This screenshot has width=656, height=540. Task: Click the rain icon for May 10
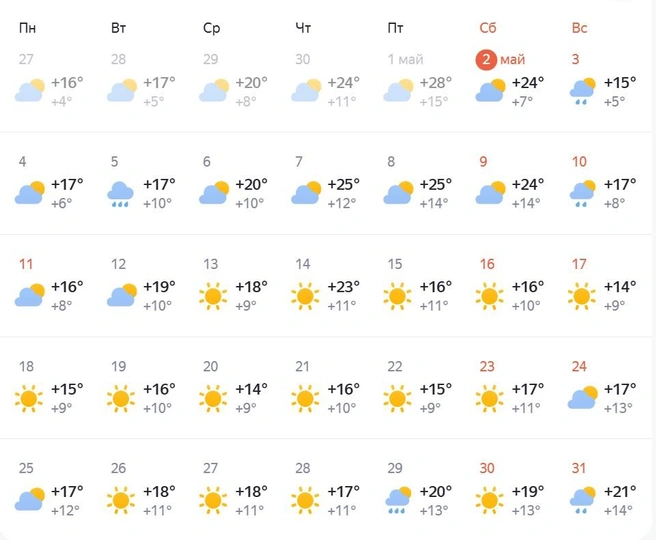tap(582, 193)
